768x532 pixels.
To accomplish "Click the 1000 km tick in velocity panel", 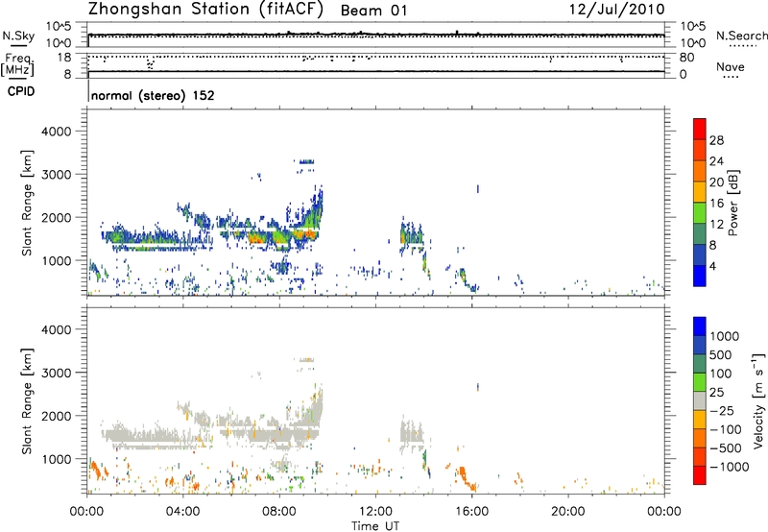I will tap(56, 459).
